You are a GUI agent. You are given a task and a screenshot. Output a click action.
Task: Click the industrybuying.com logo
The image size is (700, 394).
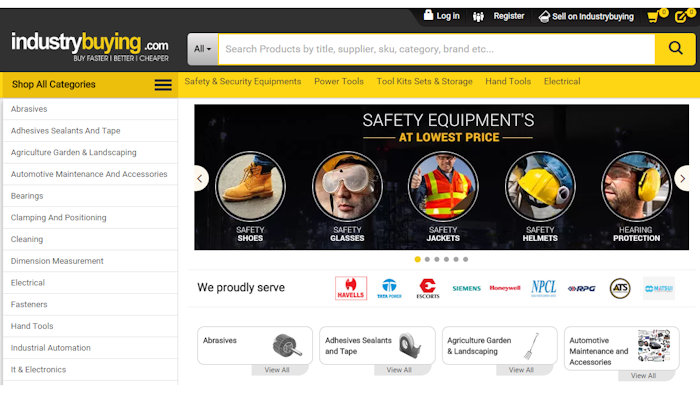(x=90, y=46)
